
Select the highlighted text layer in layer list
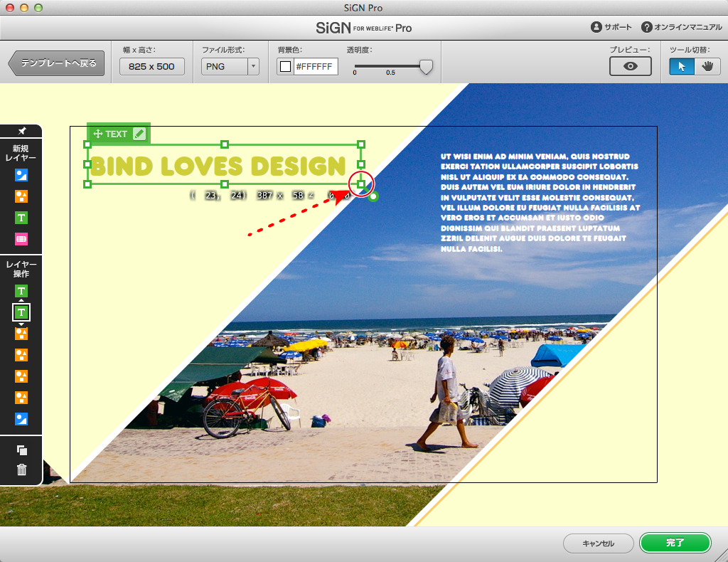(21, 312)
